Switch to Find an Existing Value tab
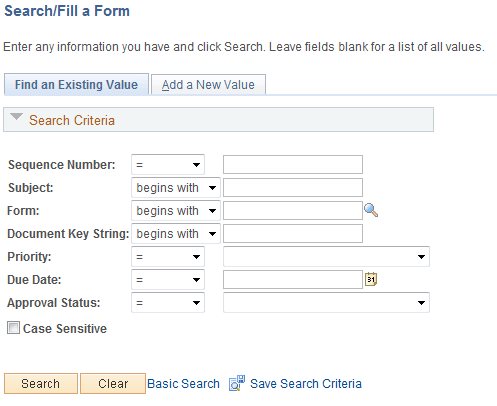This screenshot has height=406, width=497. [x=76, y=84]
